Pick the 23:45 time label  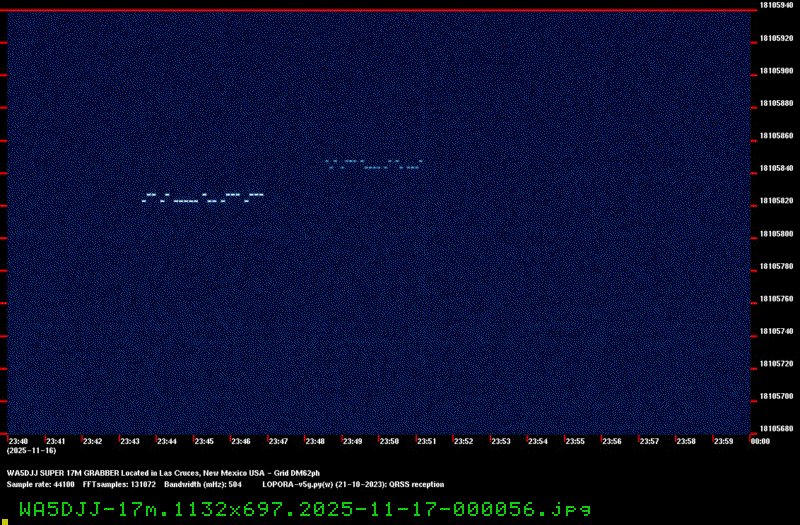coord(204,441)
